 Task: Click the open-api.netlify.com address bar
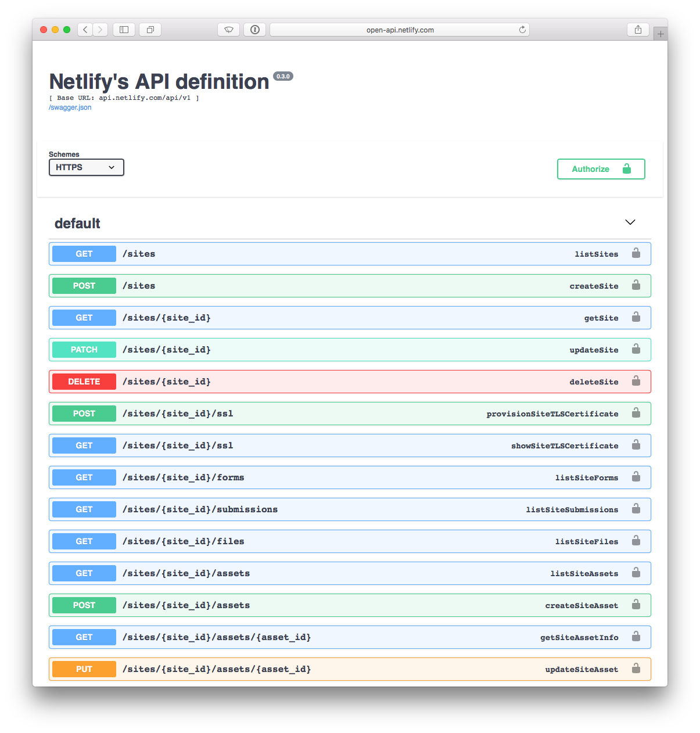[400, 30]
